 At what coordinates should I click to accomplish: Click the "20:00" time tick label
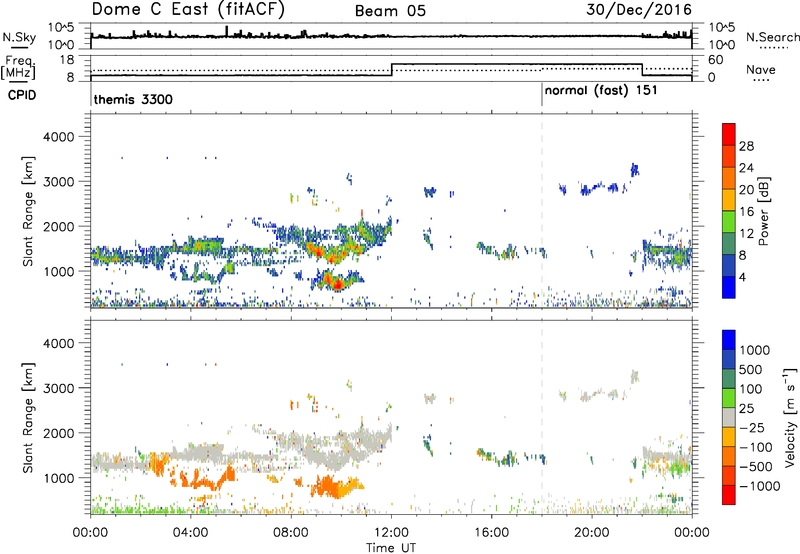point(591,533)
